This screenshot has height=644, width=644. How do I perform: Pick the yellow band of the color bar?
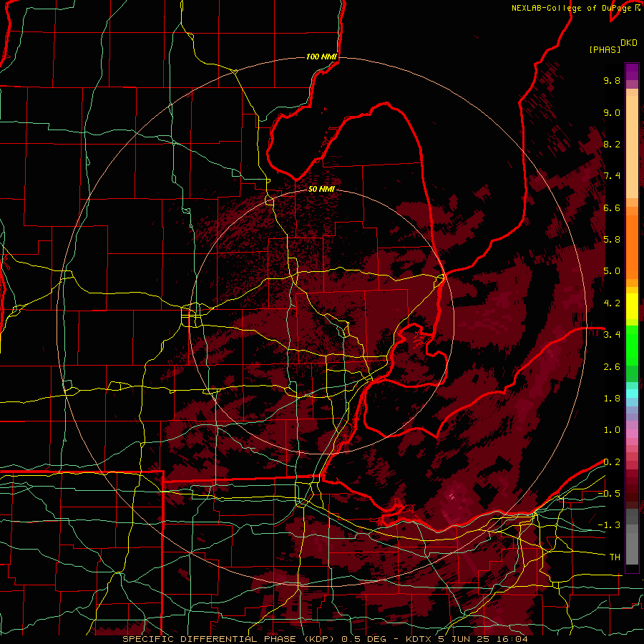pyautogui.click(x=632, y=306)
